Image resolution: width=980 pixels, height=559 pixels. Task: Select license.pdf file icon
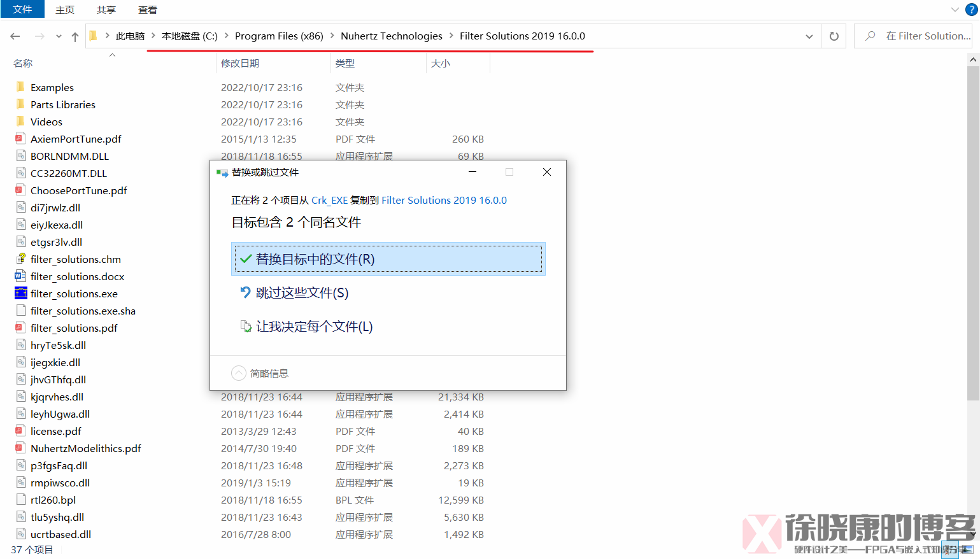click(x=20, y=431)
